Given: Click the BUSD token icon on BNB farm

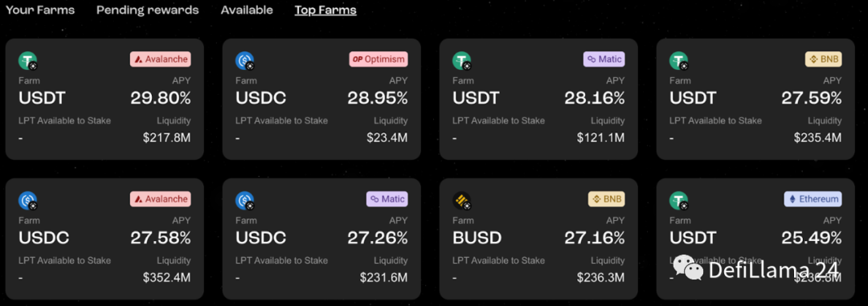Looking at the screenshot, I should point(461,200).
